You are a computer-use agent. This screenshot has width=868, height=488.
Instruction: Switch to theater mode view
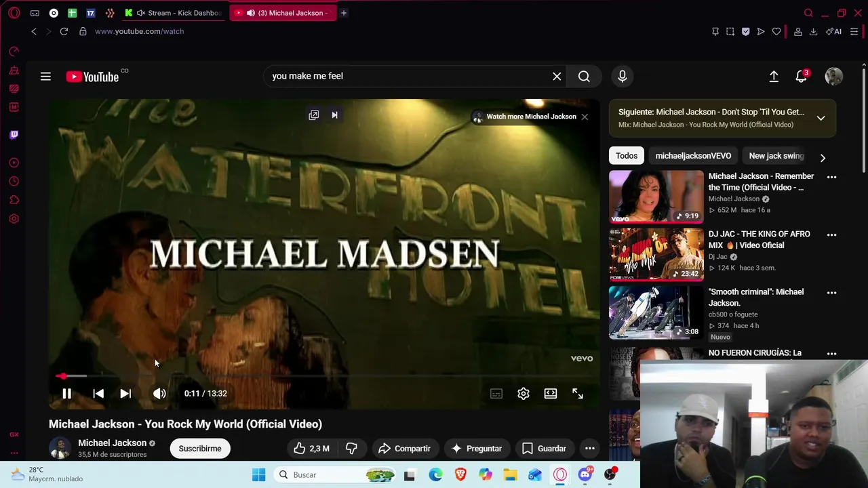click(551, 393)
